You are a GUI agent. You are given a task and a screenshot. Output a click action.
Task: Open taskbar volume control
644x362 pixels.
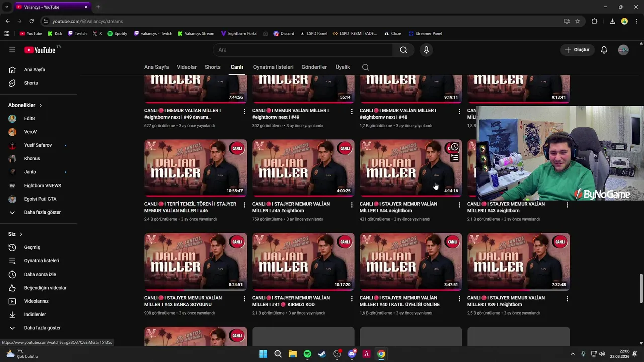602,354
